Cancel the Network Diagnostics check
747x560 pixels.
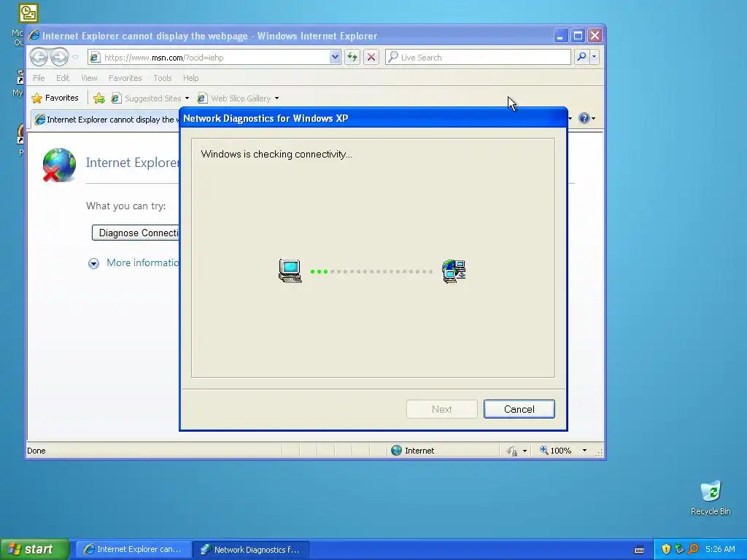pos(519,409)
